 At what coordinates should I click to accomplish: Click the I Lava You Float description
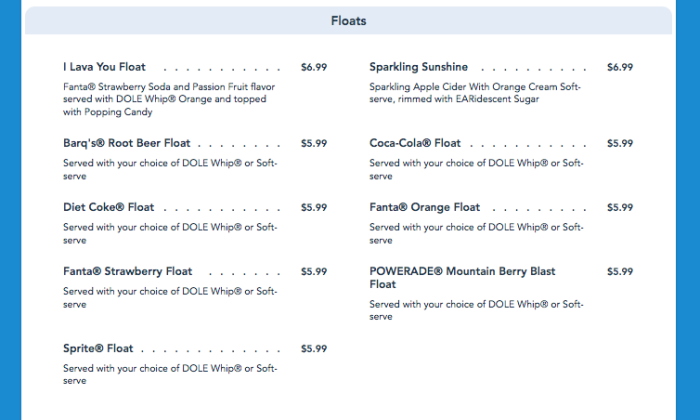[168, 99]
